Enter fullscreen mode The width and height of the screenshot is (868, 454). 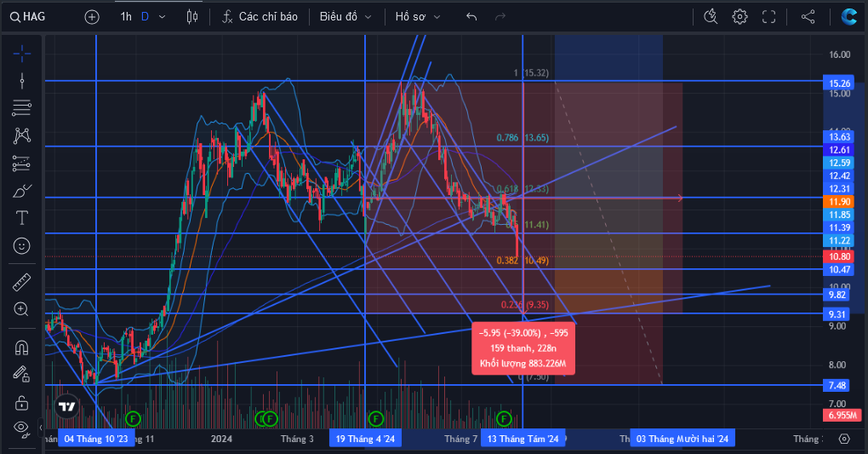click(769, 17)
